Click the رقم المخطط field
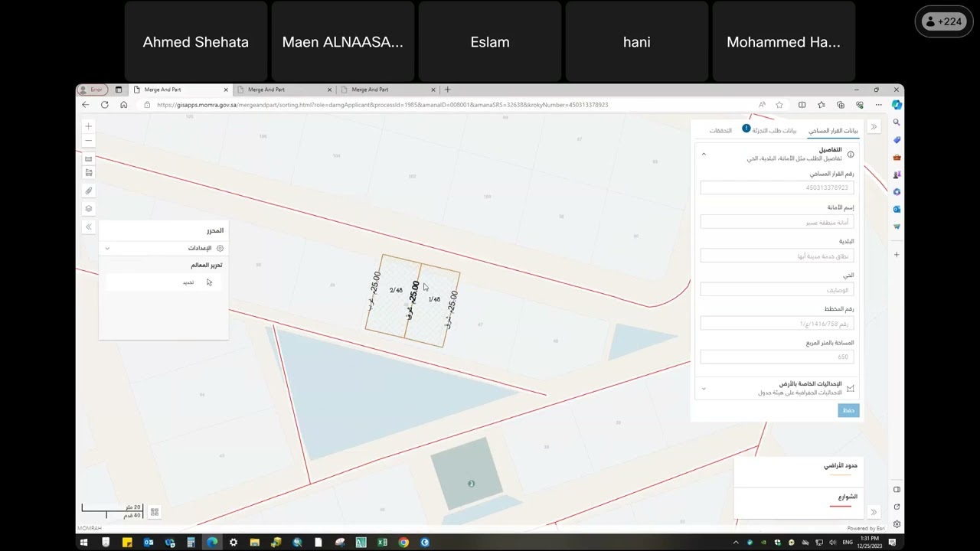This screenshot has width=980, height=551. [776, 324]
